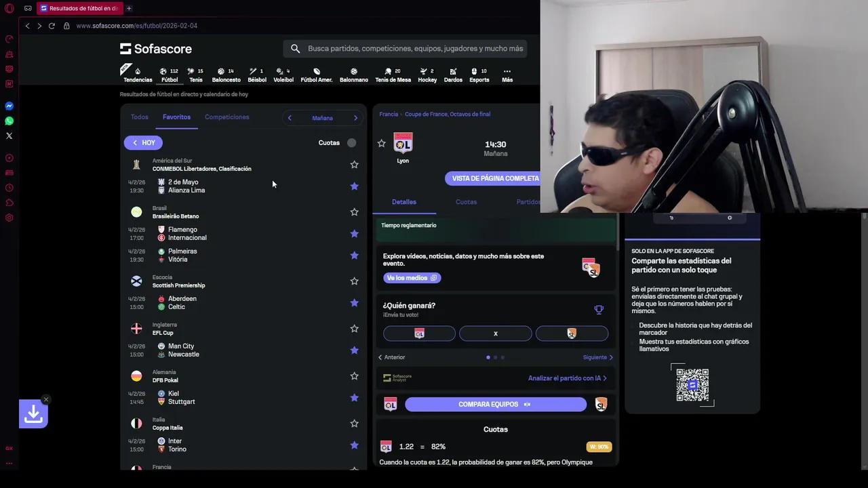Open Coupe de France breadcrumb link
The height and width of the screenshot is (488, 868).
click(x=448, y=115)
